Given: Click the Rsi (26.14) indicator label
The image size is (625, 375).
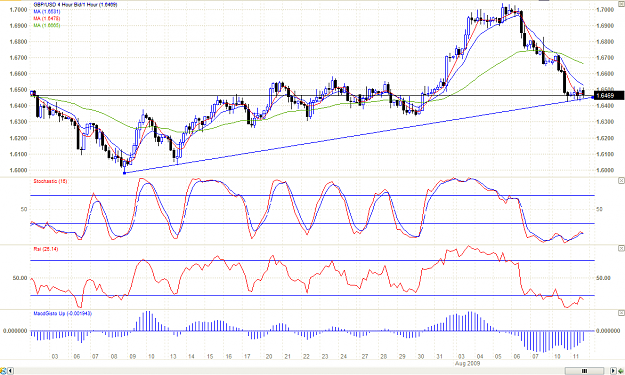Looking at the screenshot, I should (46, 249).
